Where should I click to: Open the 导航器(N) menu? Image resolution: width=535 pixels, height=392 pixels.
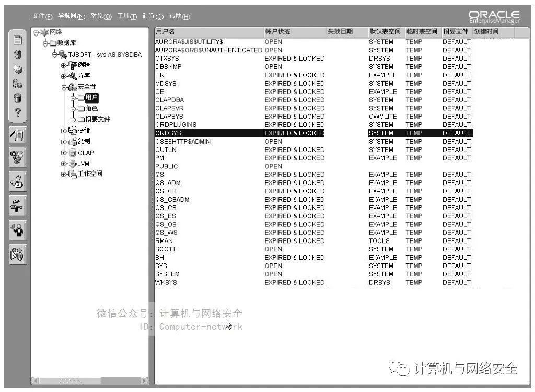coord(71,16)
